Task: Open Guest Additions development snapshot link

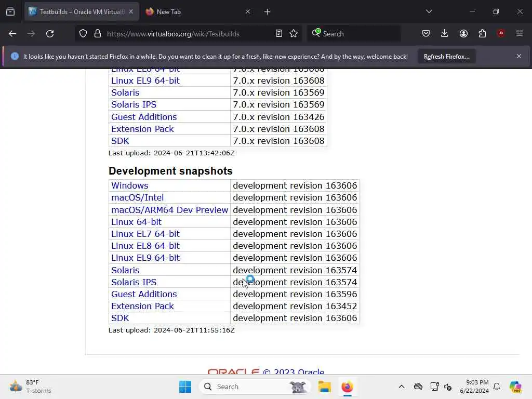Action: point(144,294)
